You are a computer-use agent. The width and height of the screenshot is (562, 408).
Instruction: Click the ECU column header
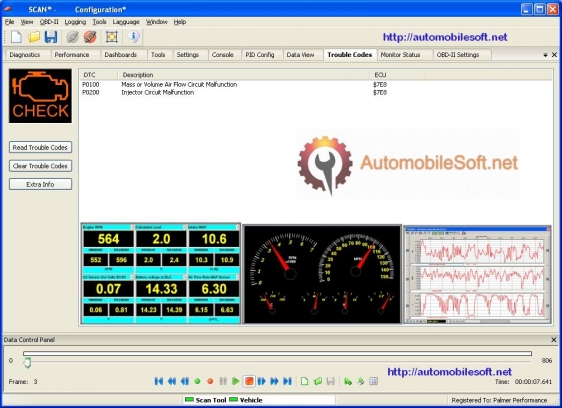click(398, 75)
